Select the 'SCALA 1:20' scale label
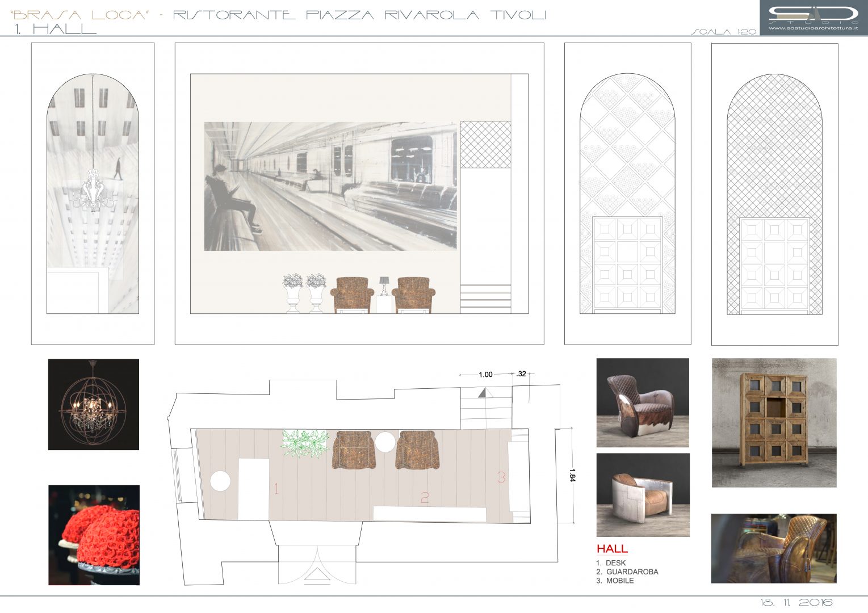 724,32
